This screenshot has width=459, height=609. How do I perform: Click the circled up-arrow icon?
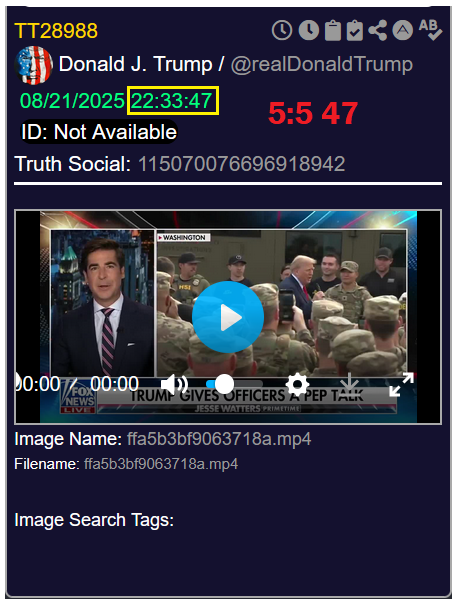click(403, 30)
